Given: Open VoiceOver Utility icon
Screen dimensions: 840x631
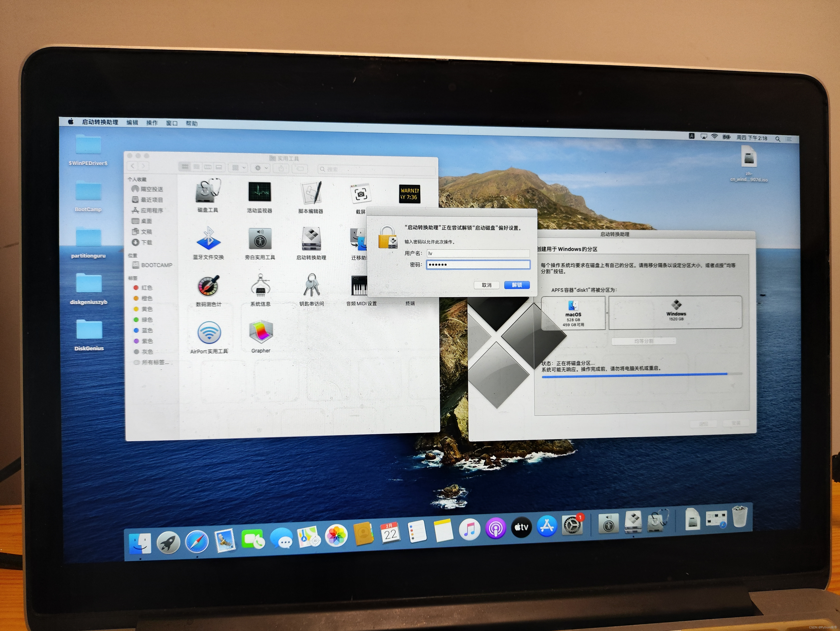Looking at the screenshot, I should (x=260, y=239).
